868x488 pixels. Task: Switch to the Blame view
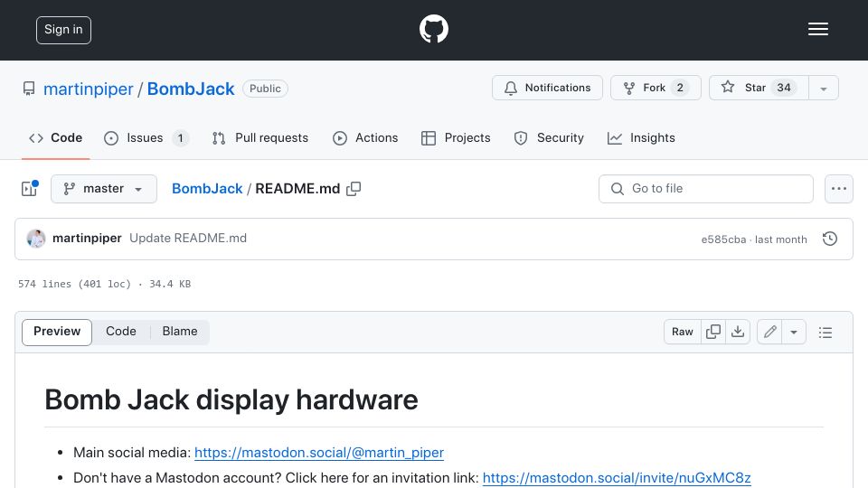point(180,332)
